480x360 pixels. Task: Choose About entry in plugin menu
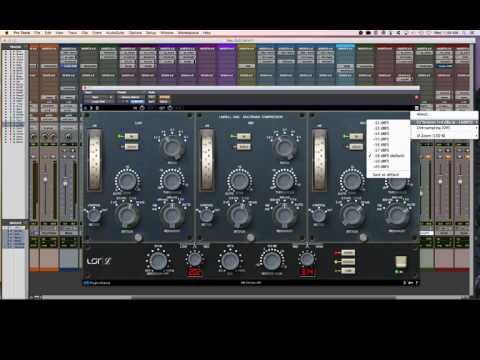click(444, 114)
